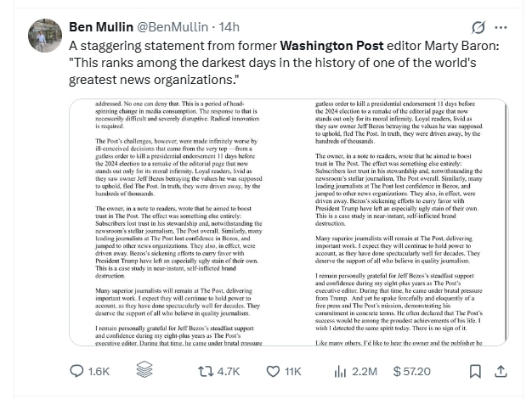Click the stacked layers icon
The width and height of the screenshot is (532, 399).
click(144, 371)
